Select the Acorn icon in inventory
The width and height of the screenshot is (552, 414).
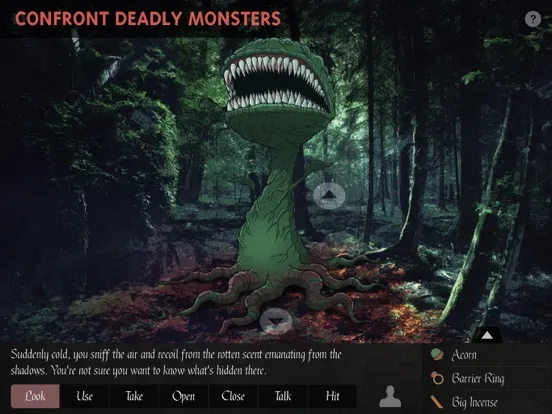click(x=437, y=354)
